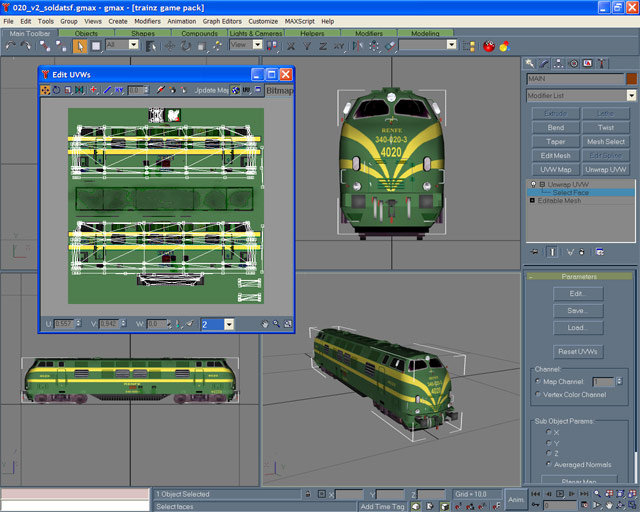
Task: Click the object color swatch beside MAIN
Action: tap(630, 79)
